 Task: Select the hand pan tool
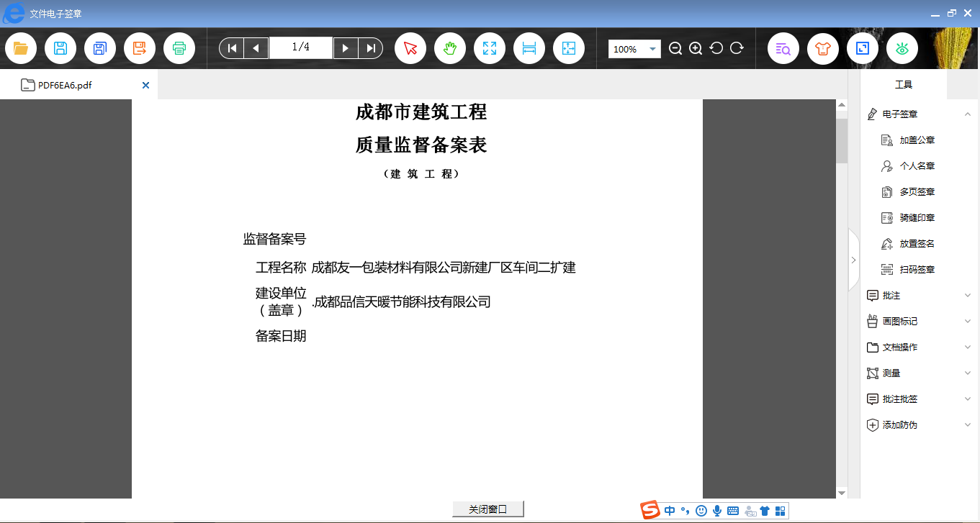pyautogui.click(x=449, y=48)
